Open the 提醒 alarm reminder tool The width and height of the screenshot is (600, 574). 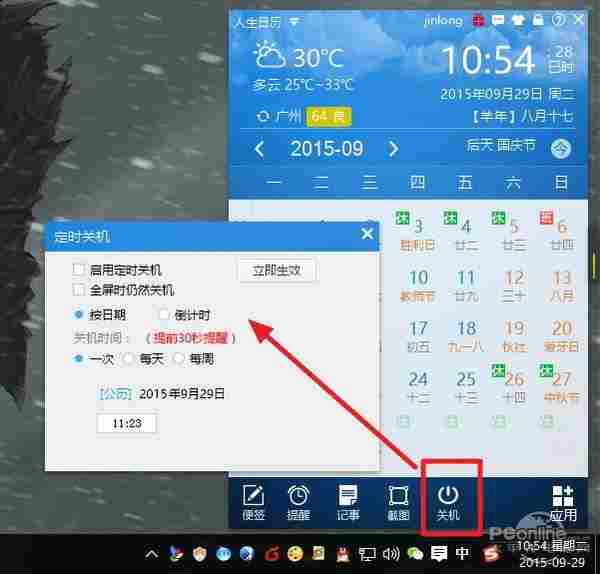[298, 502]
